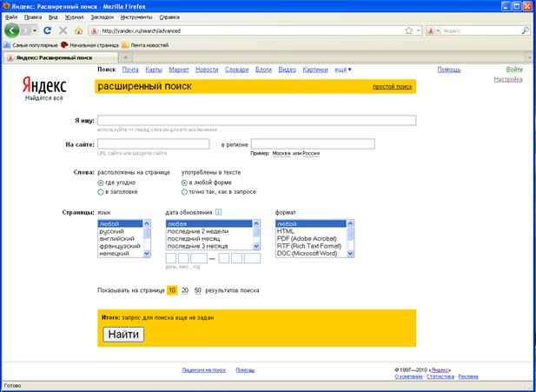Click the 'простой поиск' link
This screenshot has height=392, width=536.
(x=391, y=87)
